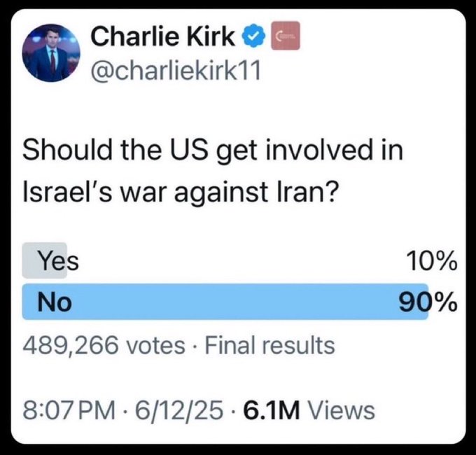476x455 pixels.
Task: Open the @charliekirk11 handle link
Action: point(175,71)
